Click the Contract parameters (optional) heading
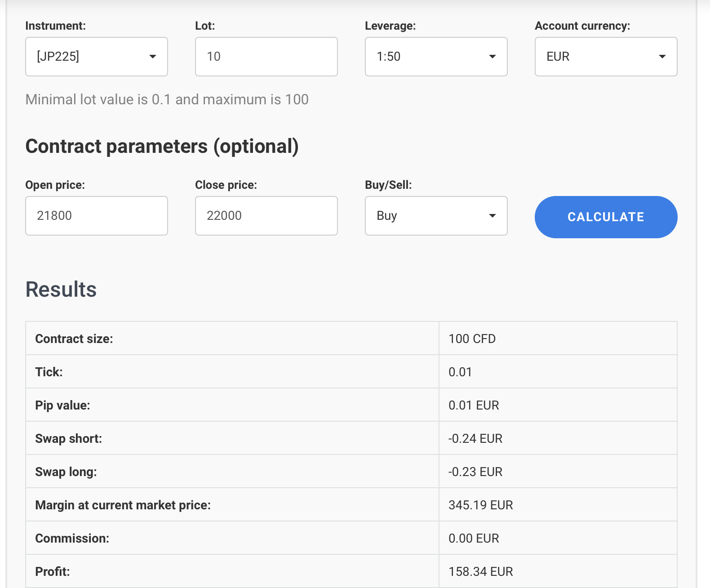 click(162, 147)
